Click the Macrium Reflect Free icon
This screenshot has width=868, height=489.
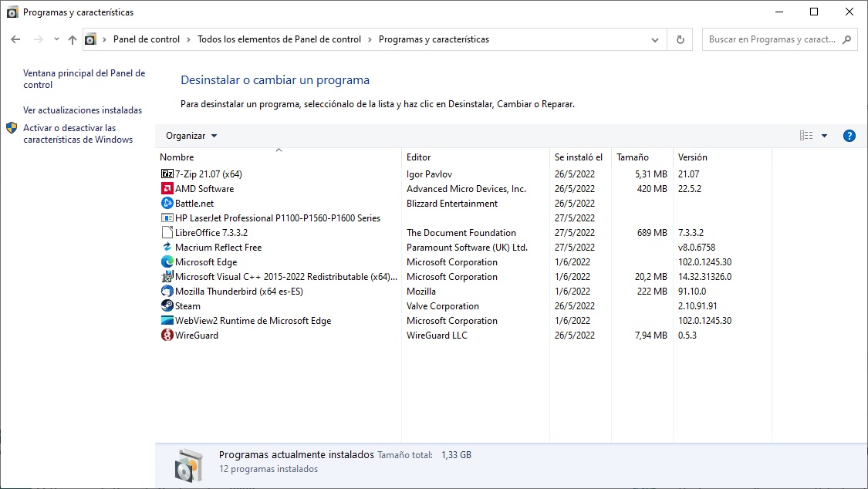point(167,248)
